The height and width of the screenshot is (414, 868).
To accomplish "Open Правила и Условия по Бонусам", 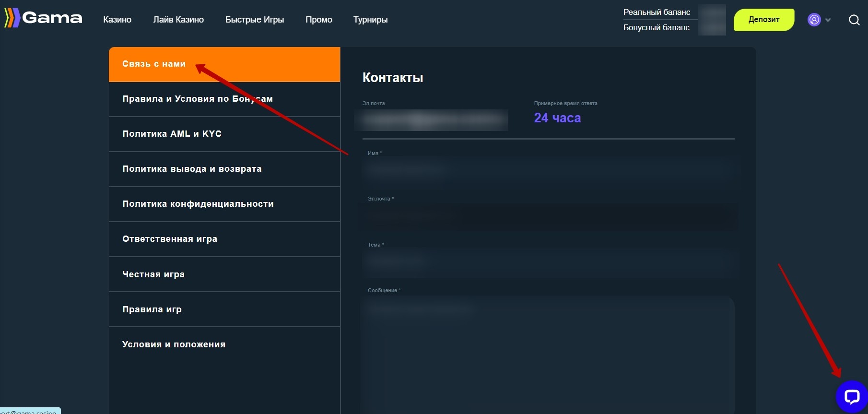I will coord(197,99).
